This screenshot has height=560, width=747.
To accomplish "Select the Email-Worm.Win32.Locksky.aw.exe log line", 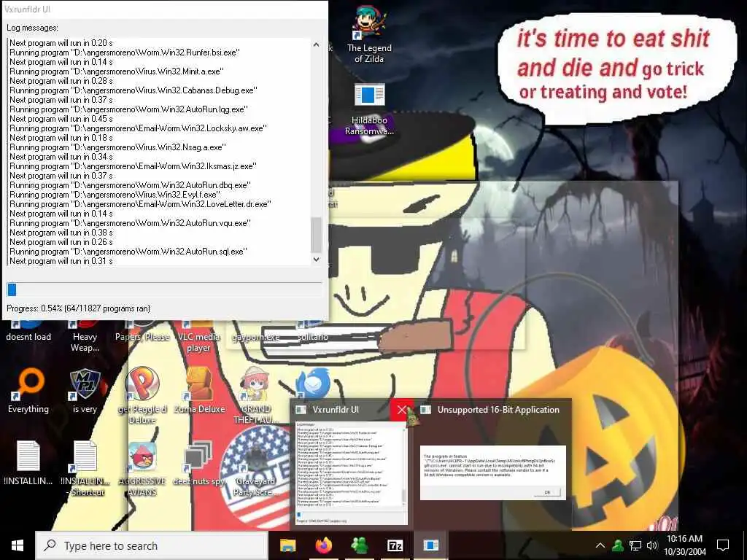I will pos(138,128).
